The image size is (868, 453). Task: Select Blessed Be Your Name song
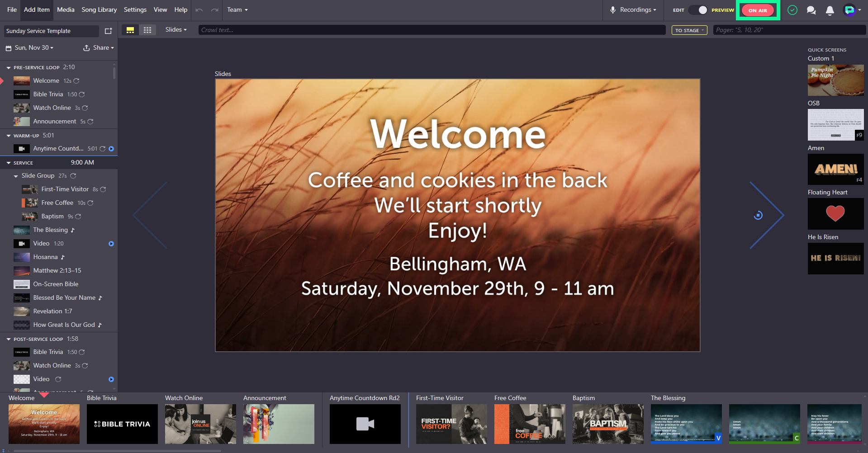click(x=59, y=298)
